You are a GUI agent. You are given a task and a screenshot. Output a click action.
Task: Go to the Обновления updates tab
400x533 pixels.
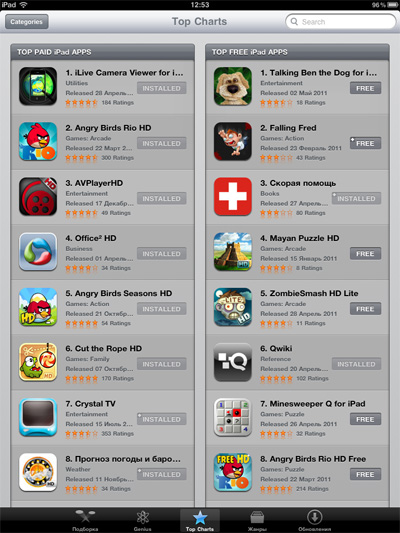314,521
